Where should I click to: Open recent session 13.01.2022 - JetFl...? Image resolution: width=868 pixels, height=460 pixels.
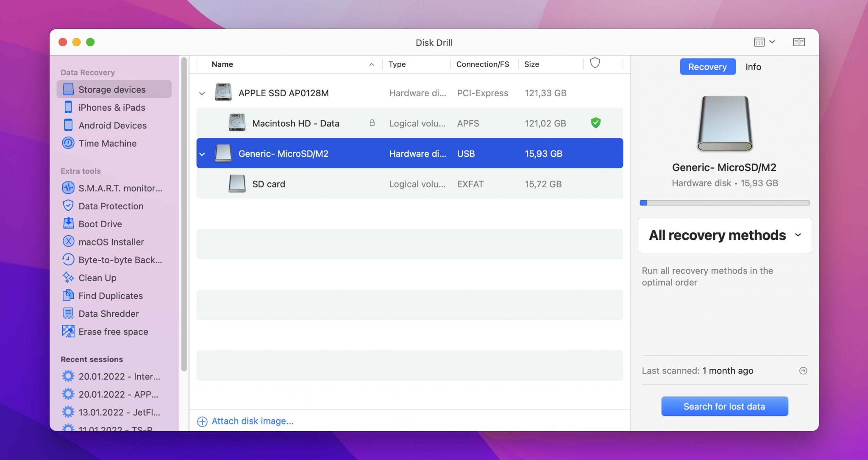pos(111,412)
